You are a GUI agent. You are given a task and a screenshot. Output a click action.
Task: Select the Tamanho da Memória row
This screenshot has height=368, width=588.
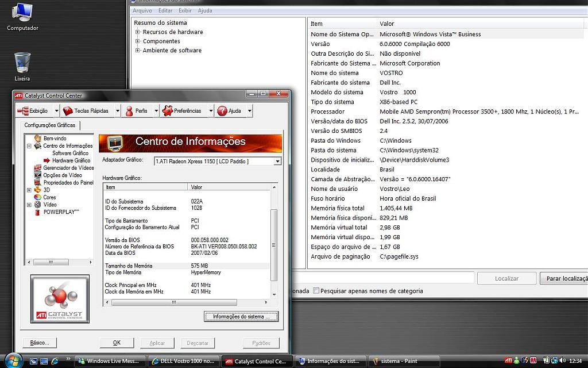click(187, 266)
